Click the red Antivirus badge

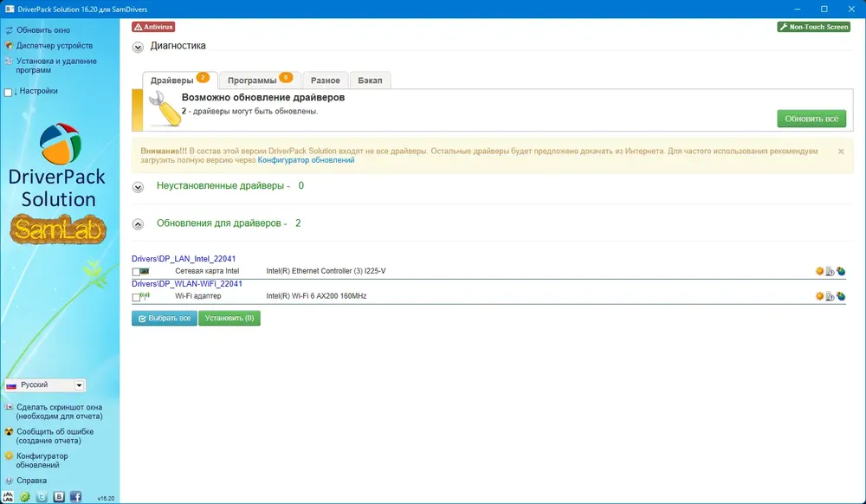point(153,27)
